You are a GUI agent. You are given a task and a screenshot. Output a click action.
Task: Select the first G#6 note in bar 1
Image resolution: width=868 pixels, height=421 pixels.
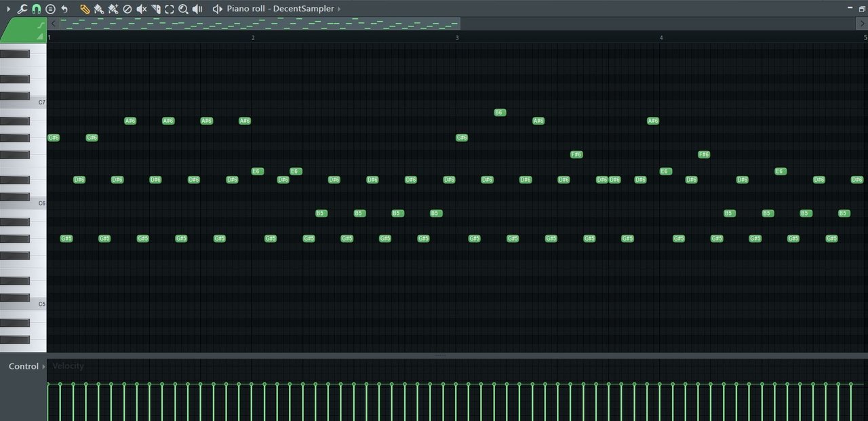pyautogui.click(x=54, y=138)
